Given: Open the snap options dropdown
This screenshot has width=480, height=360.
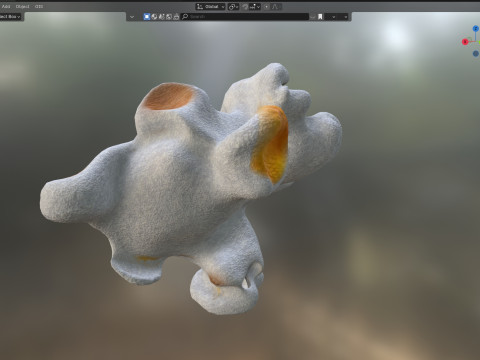Looking at the screenshot, I should (x=255, y=7).
